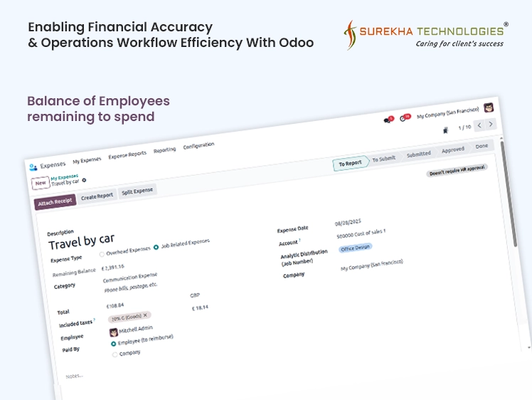Remove the 10% G (Goods) tax tag
The height and width of the screenshot is (400, 532).
145,315
